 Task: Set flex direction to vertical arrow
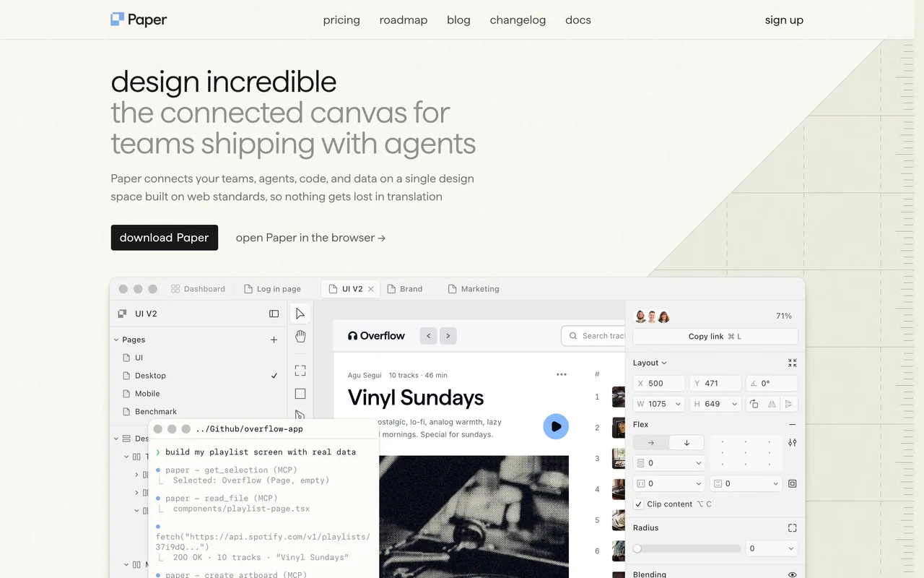click(x=687, y=442)
